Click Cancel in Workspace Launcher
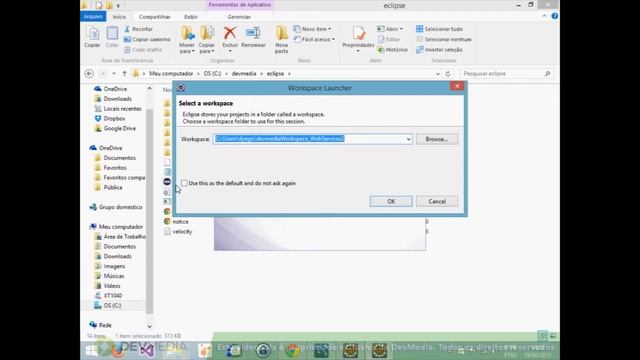 click(x=437, y=201)
